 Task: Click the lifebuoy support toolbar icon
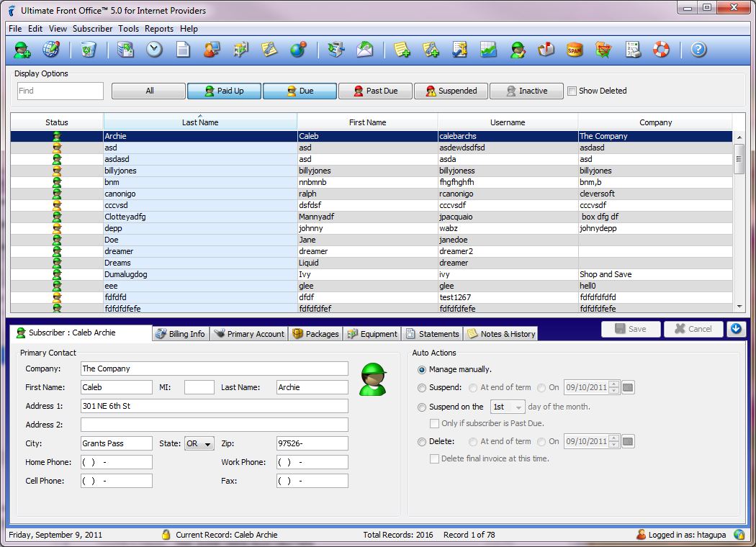pos(661,50)
